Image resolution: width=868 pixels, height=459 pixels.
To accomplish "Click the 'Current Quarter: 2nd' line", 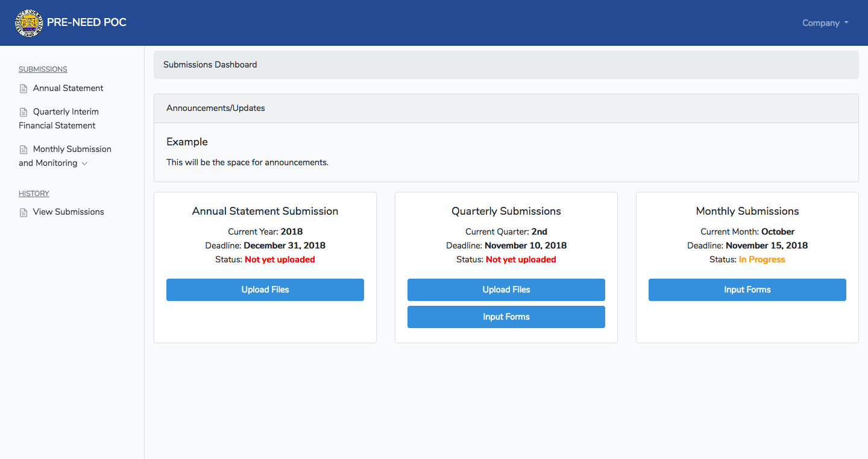I will pyautogui.click(x=506, y=232).
